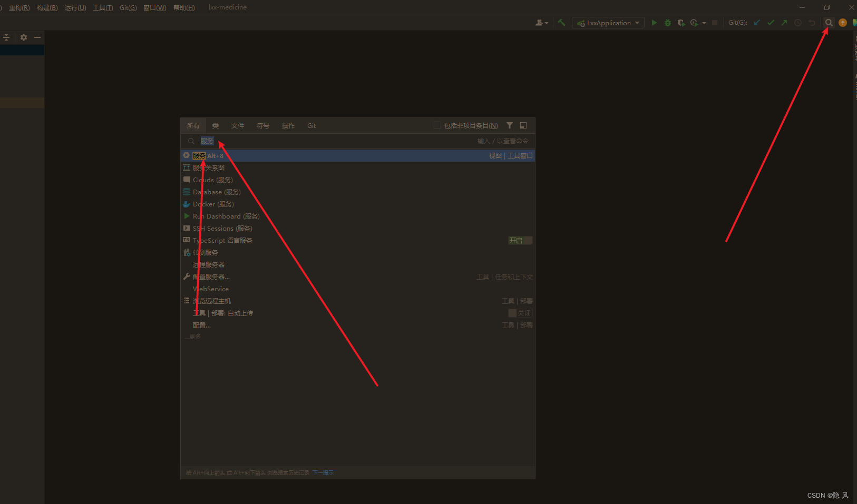Expand profiler run options arrow
This screenshot has width=857, height=504.
[x=704, y=23]
